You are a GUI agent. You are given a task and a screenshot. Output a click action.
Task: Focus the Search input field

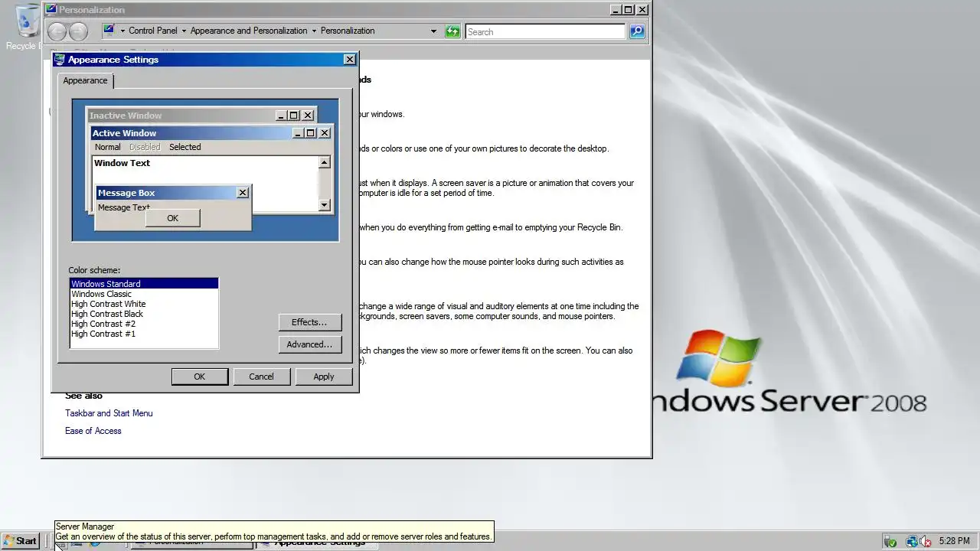point(545,31)
